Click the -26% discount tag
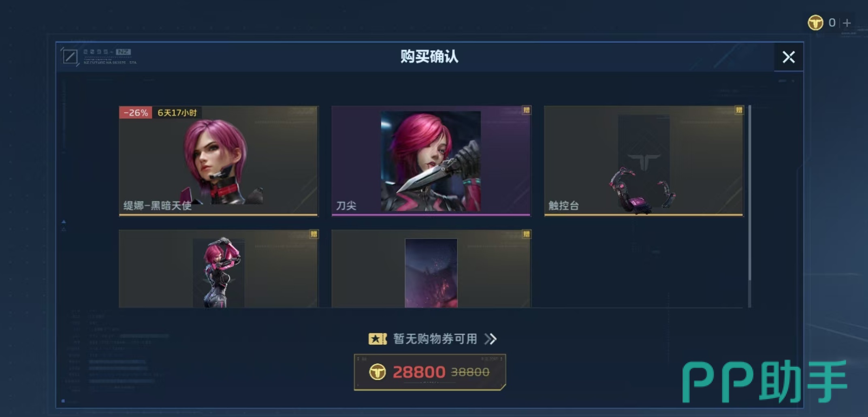The width and height of the screenshot is (868, 417). tap(136, 113)
